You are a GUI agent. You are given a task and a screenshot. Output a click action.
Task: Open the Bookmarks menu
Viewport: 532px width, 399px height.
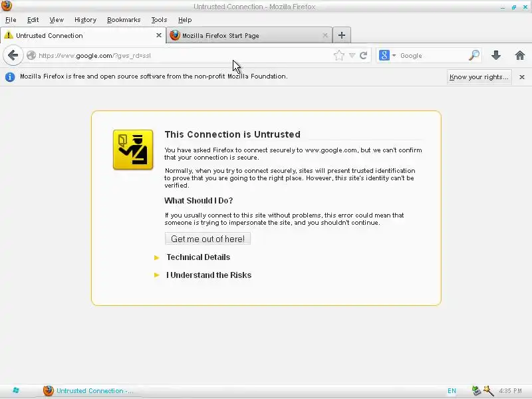124,20
